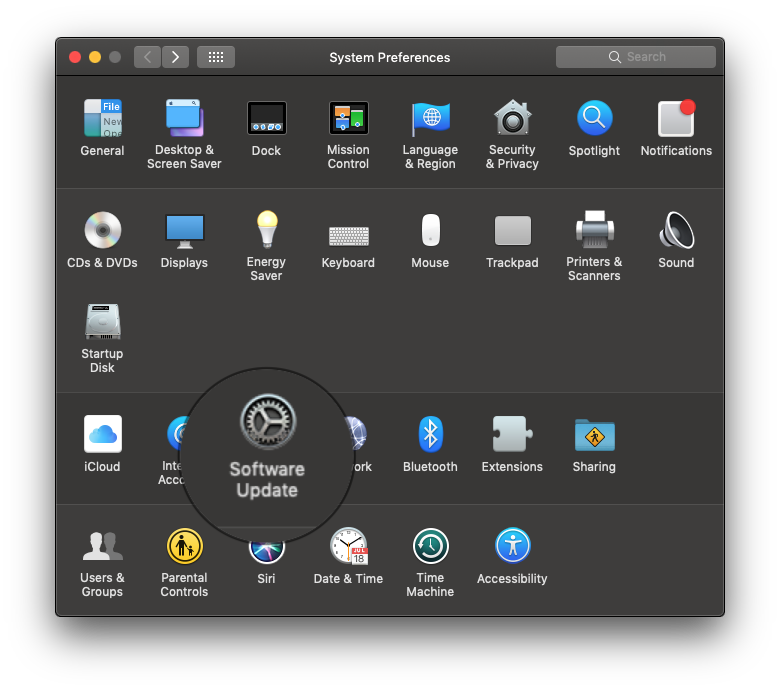This screenshot has height=690, width=780.
Task: Click the forward navigation arrow
Action: 176,57
